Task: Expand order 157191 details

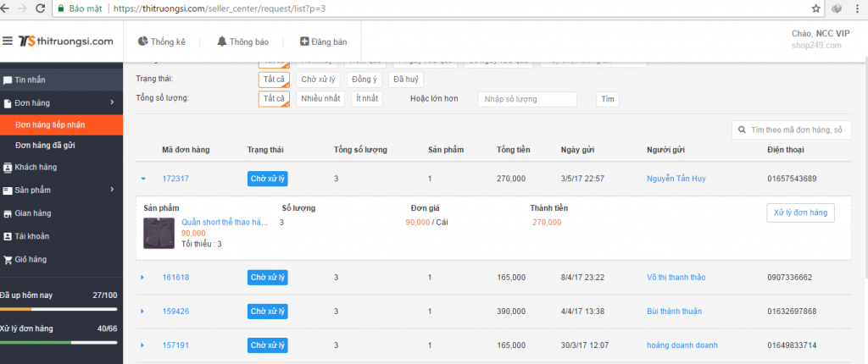Action: point(142,345)
